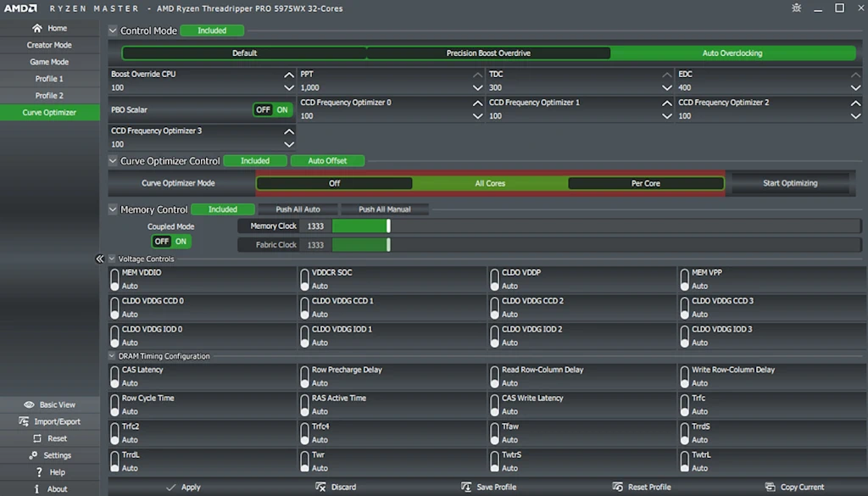Toggle the RAS Active Time Auto switch

click(x=304, y=404)
